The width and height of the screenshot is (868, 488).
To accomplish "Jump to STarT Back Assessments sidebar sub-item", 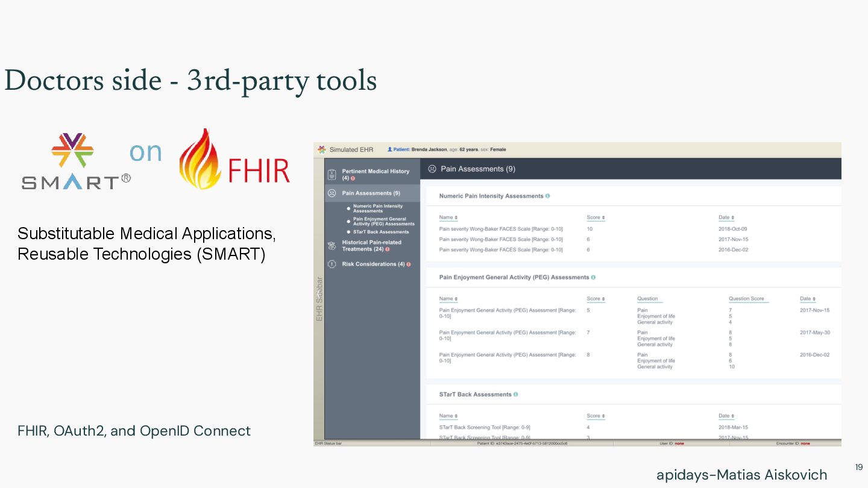I will point(381,232).
